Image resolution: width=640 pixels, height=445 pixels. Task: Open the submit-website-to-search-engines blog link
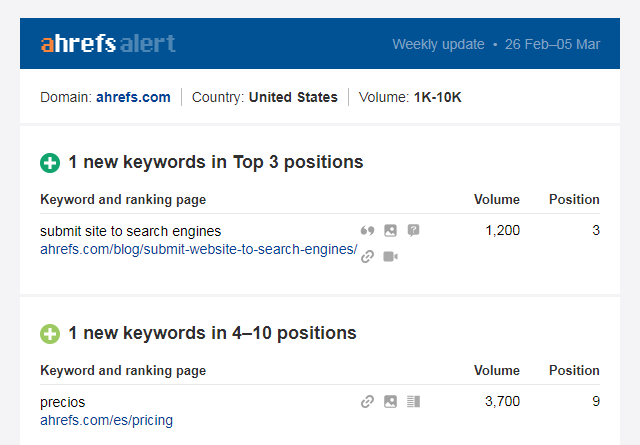click(199, 249)
